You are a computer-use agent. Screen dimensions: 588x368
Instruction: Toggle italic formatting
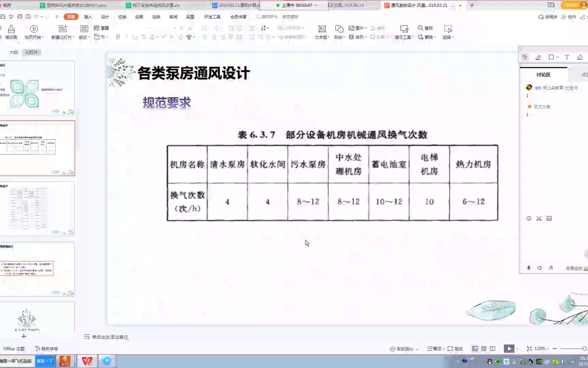126,37
